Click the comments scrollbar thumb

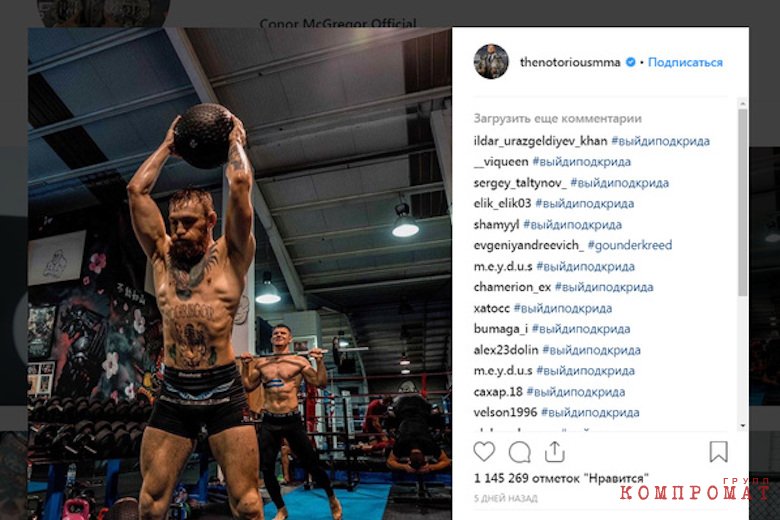tap(743, 202)
